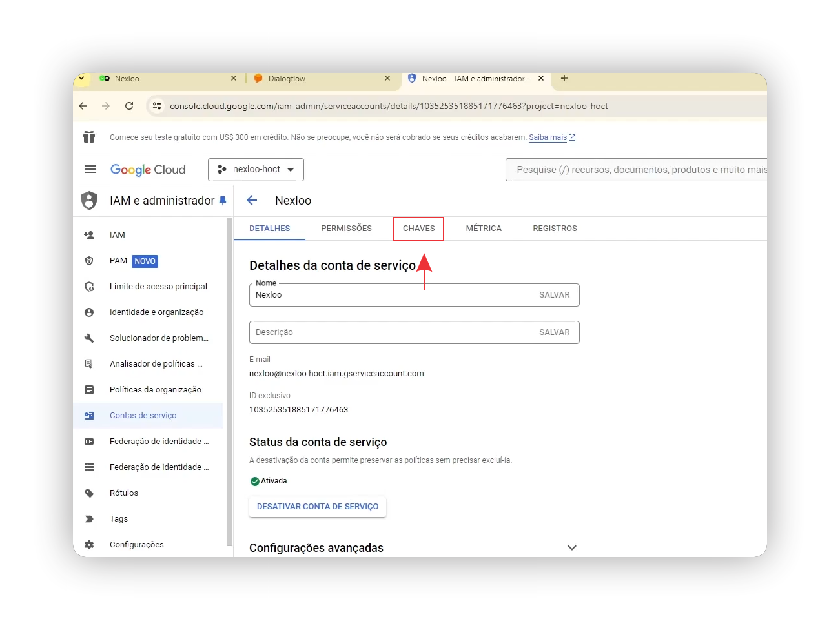Open PAM in the sidebar
Image resolution: width=840 pixels, height=630 pixels.
(x=118, y=261)
